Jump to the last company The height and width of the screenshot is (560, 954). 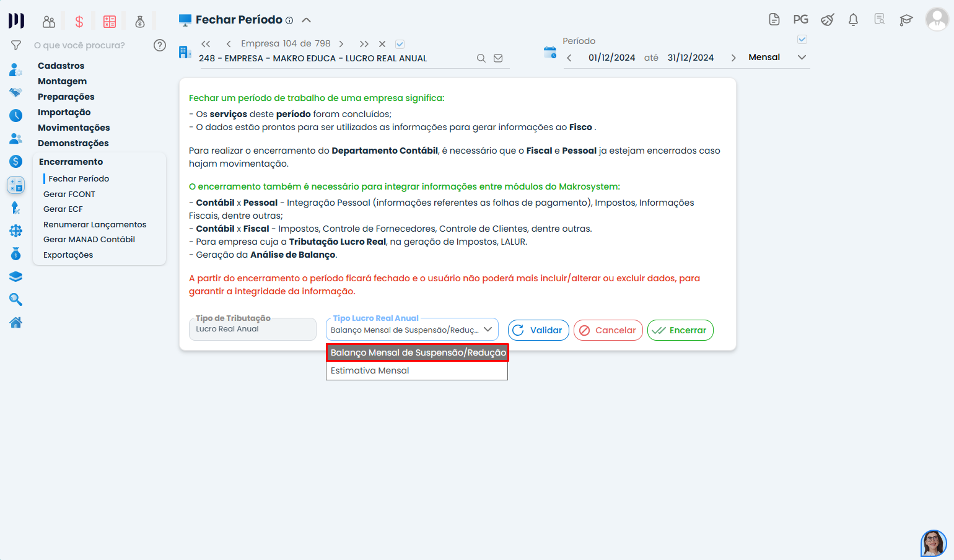click(x=364, y=44)
